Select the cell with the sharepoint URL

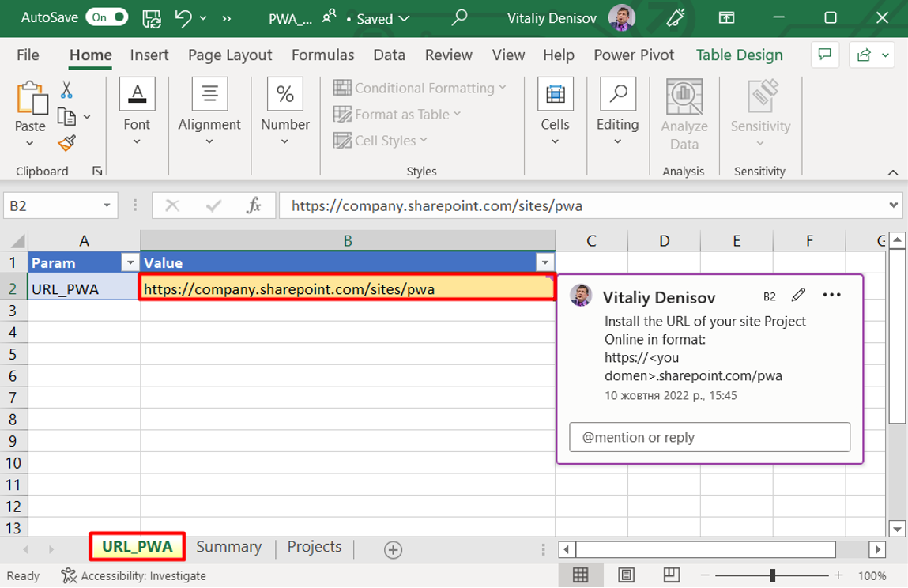(348, 288)
